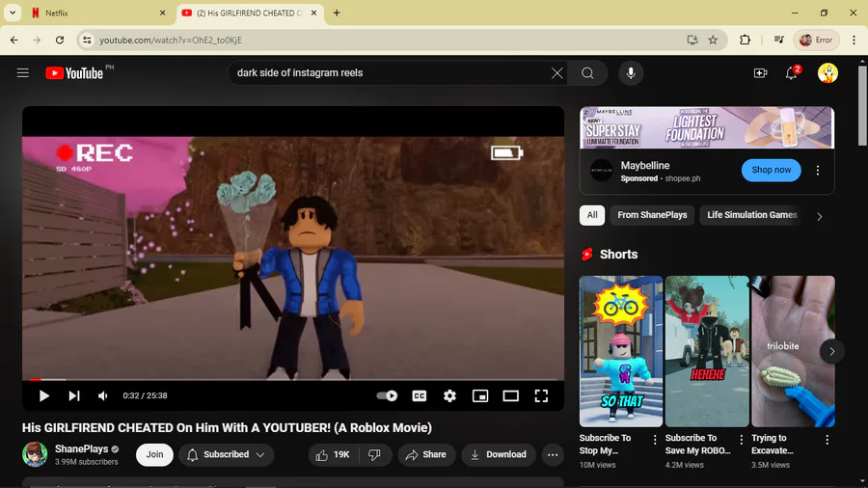Viewport: 868px width, 488px height.
Task: Open the Maybelline banner ad image
Action: click(707, 128)
